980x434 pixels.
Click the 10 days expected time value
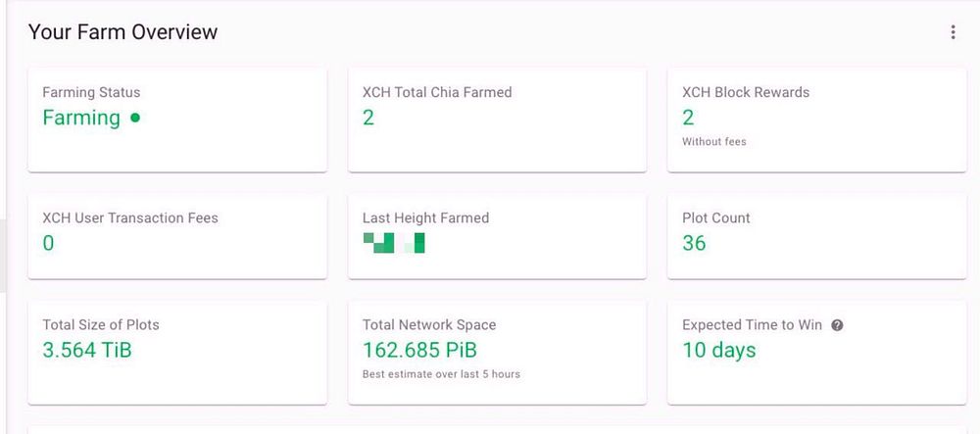[x=718, y=350]
